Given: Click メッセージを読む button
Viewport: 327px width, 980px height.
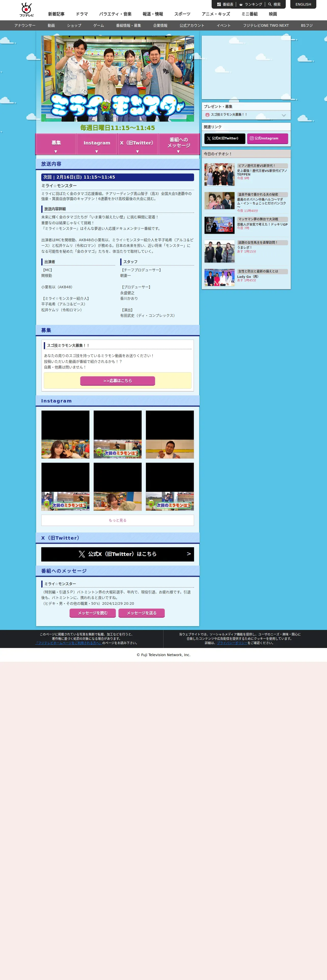Looking at the screenshot, I should coord(93,613).
